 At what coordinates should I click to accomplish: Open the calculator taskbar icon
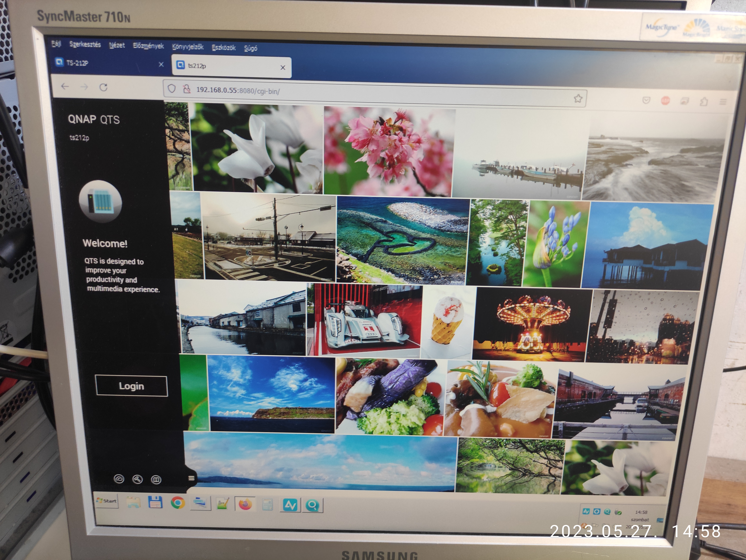pyautogui.click(x=267, y=505)
